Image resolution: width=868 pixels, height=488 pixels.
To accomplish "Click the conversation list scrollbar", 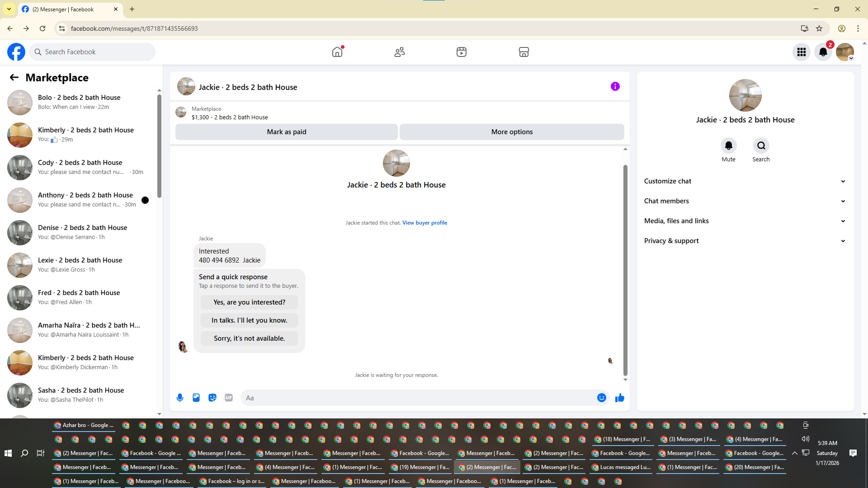I will click(159, 145).
